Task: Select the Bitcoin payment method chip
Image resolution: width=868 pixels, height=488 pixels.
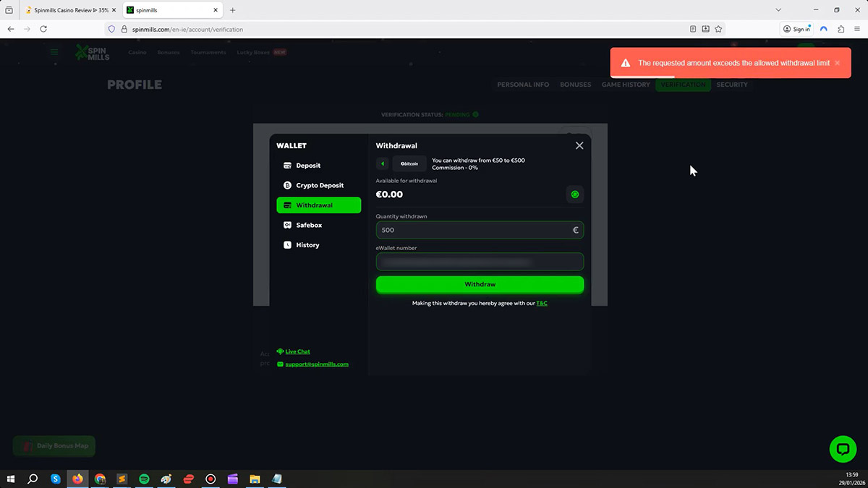Action: (409, 163)
